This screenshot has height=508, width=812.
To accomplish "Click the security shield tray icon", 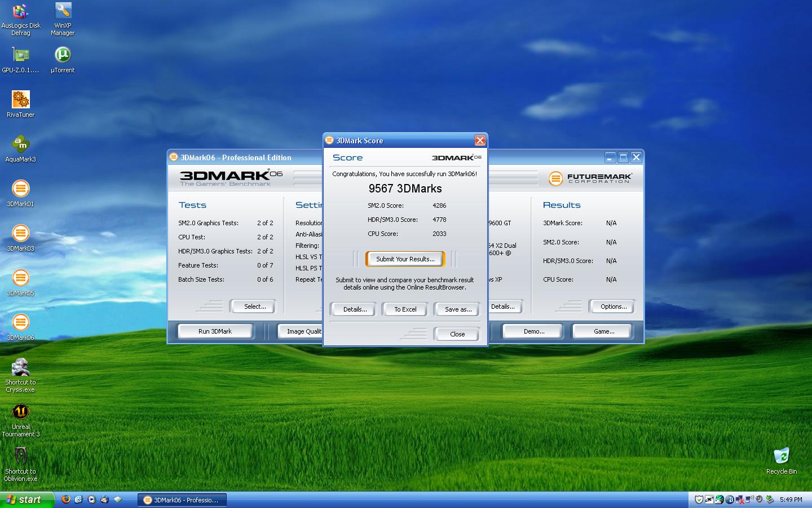I will (699, 499).
